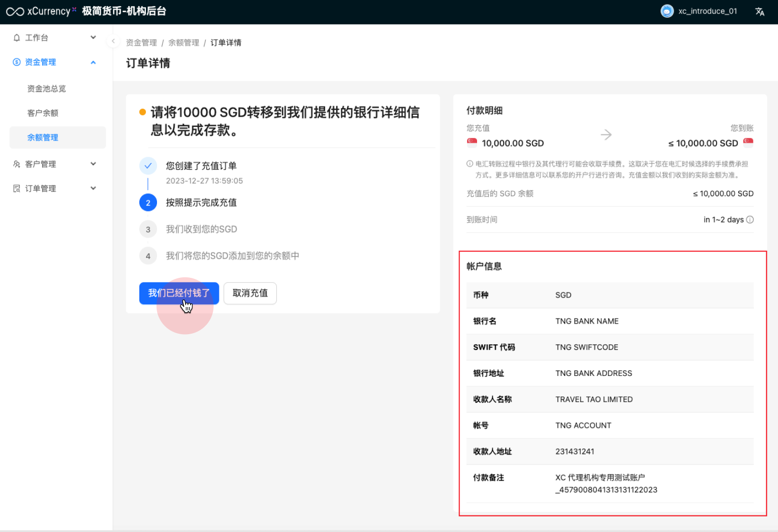Open 资金池总览 in the sidebar
Viewport: 778px width, 532px height.
(46, 89)
